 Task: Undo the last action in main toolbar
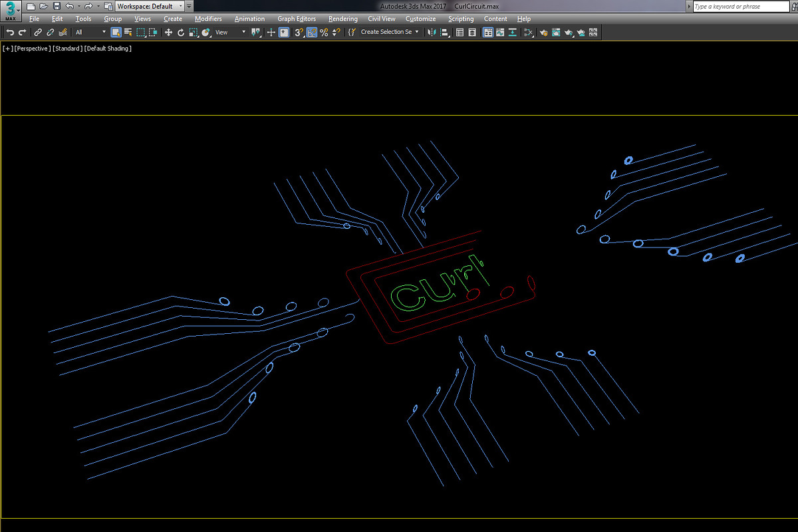click(10, 32)
